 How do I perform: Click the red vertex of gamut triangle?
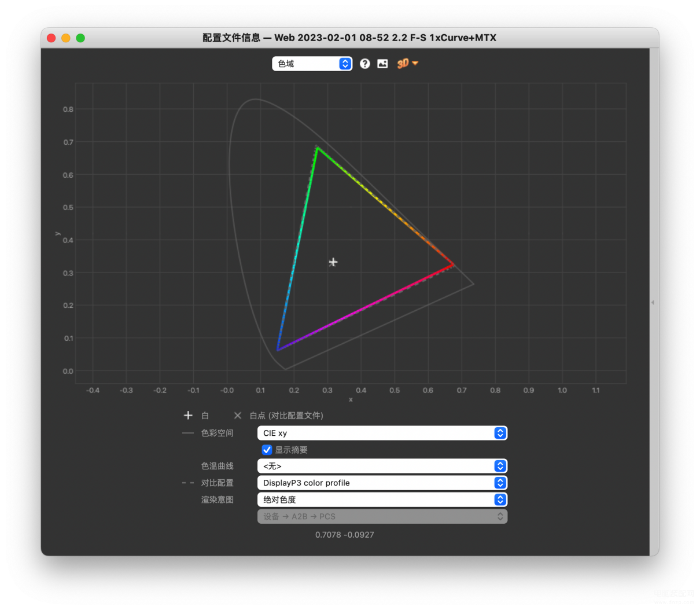click(x=453, y=264)
